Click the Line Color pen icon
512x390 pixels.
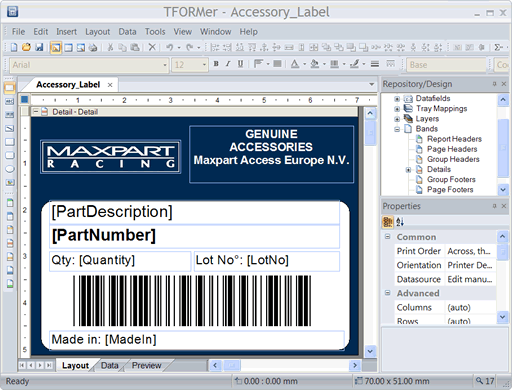354,64
